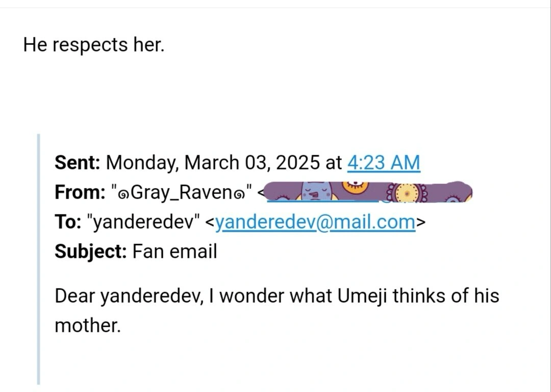The image size is (551, 392).
Task: Click the bold Subject: label
Action: [90, 252]
